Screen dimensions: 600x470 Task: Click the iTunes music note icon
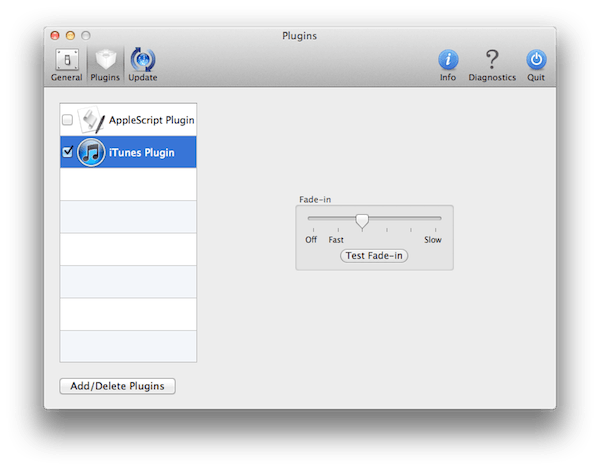91,152
